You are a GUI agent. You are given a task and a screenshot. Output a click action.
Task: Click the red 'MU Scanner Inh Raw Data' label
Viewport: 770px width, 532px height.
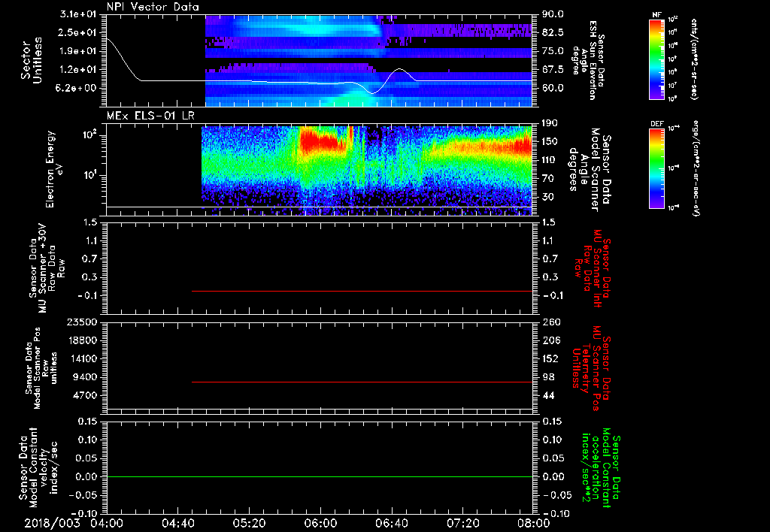point(592,268)
